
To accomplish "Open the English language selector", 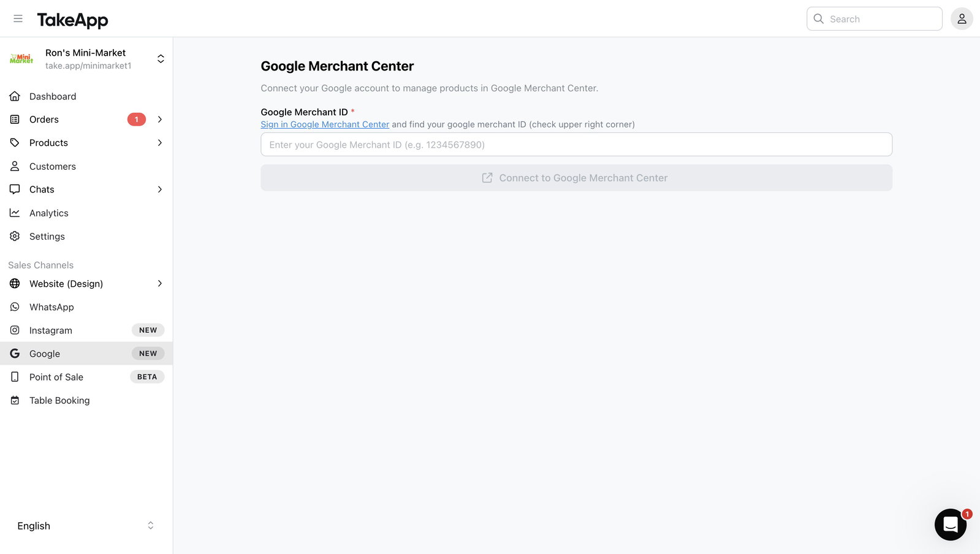I will [x=86, y=526].
